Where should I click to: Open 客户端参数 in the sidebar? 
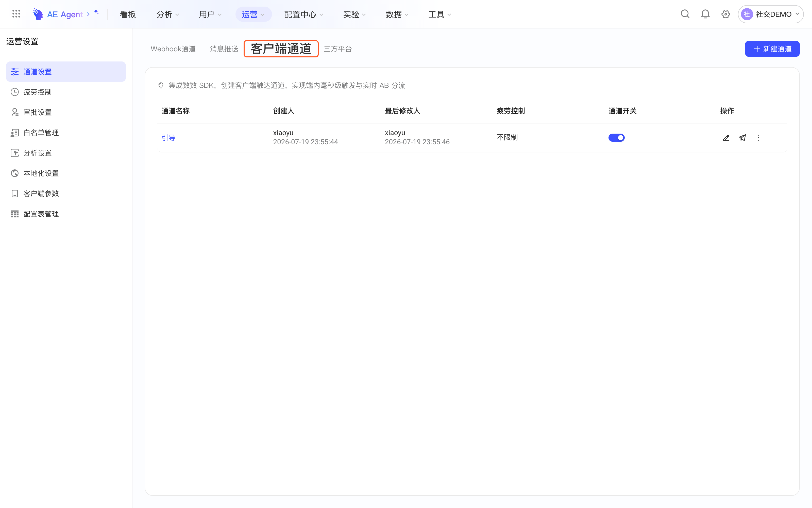66,194
